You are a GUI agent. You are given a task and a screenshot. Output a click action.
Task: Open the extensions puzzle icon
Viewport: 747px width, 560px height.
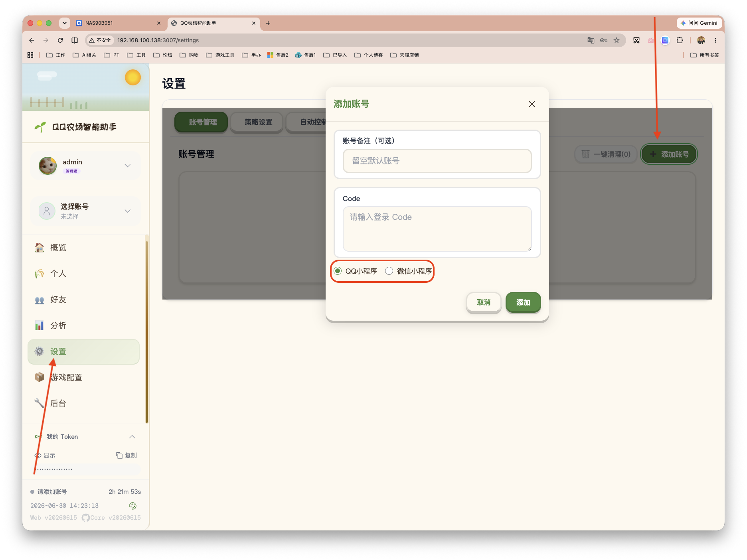point(680,40)
